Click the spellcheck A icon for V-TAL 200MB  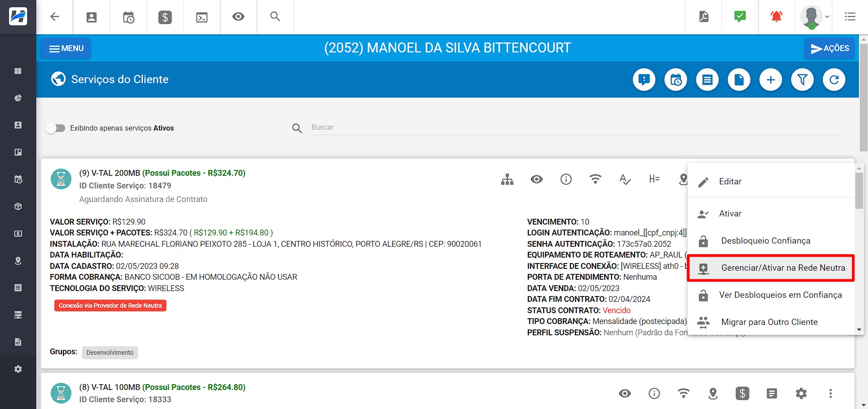[x=625, y=179]
